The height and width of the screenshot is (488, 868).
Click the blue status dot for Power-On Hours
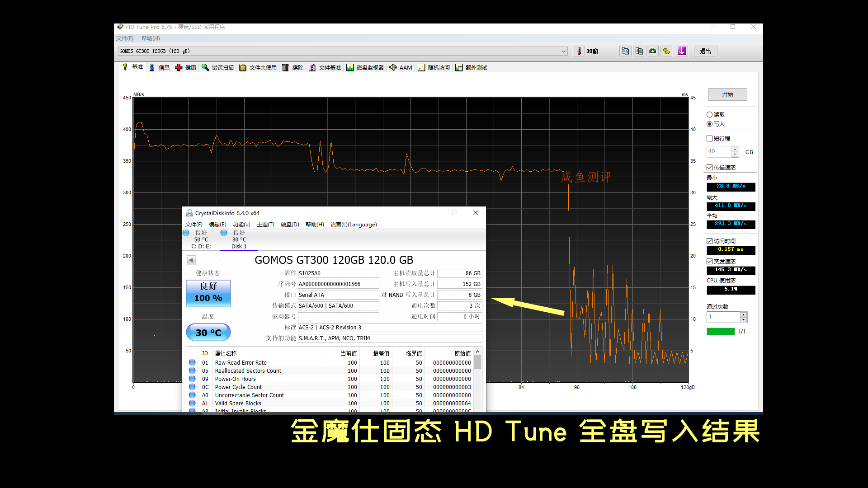pyautogui.click(x=192, y=379)
